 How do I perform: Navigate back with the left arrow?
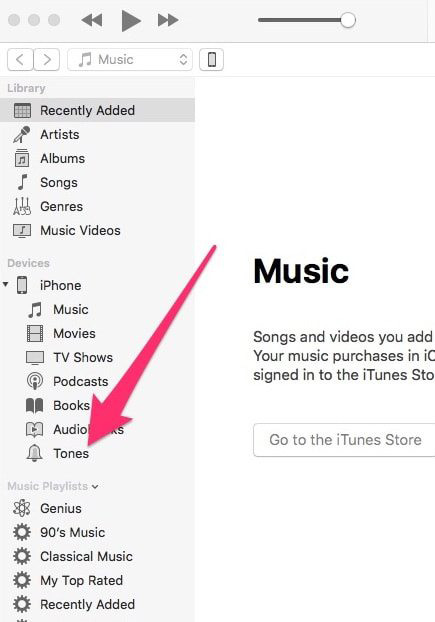point(20,60)
